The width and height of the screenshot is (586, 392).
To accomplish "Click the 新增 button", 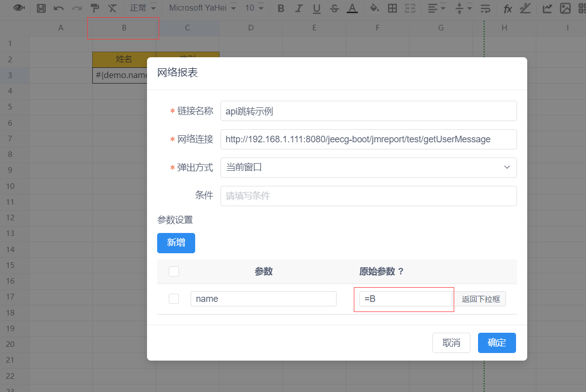I will click(x=176, y=243).
